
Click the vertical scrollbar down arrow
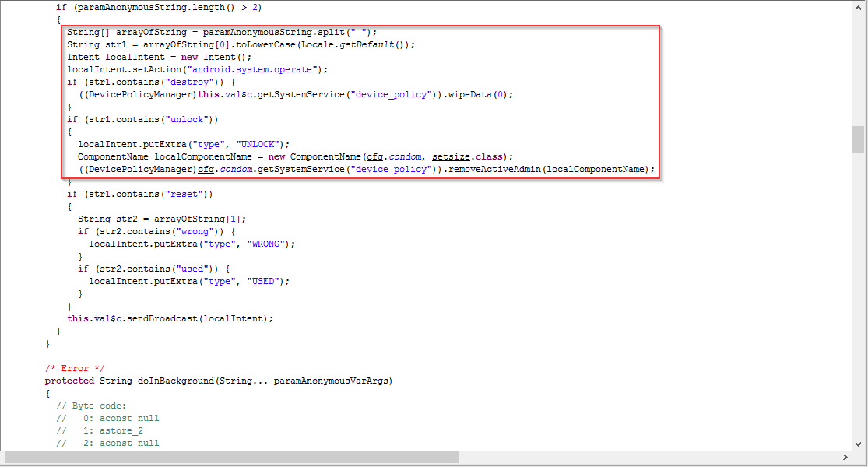click(858, 444)
